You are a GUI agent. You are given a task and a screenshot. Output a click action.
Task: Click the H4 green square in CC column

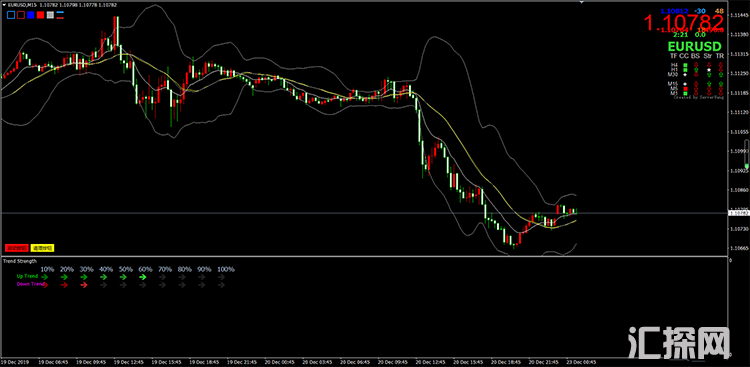click(x=685, y=65)
